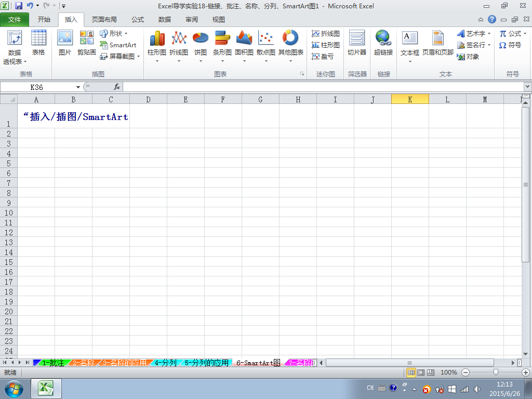Zoom out with the minus button
Screen dimensions: 532x399
point(465,373)
